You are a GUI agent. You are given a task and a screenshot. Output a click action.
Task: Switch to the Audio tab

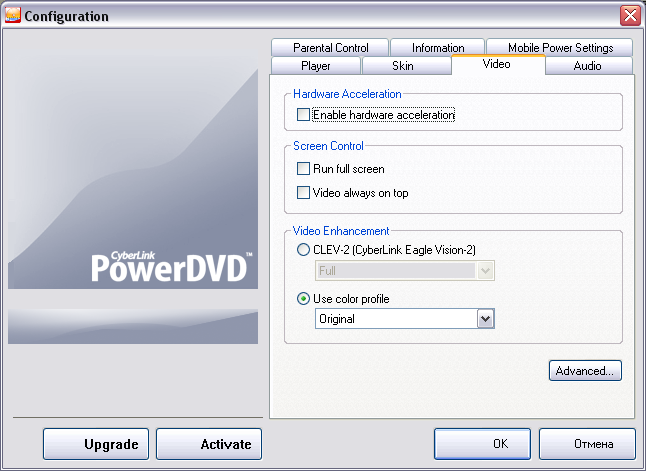[x=588, y=66]
